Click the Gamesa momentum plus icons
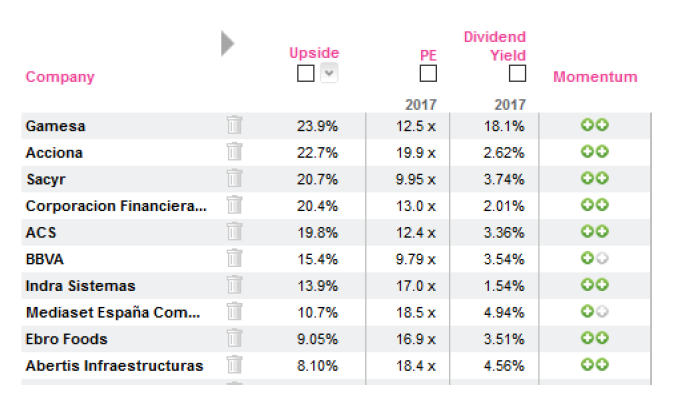The width and height of the screenshot is (695, 418). [595, 125]
